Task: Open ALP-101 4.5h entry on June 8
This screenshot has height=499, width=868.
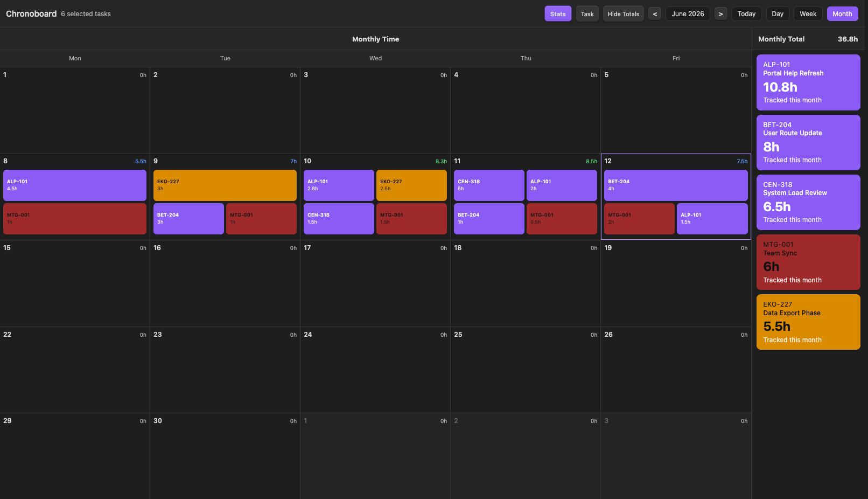Action: click(x=75, y=185)
